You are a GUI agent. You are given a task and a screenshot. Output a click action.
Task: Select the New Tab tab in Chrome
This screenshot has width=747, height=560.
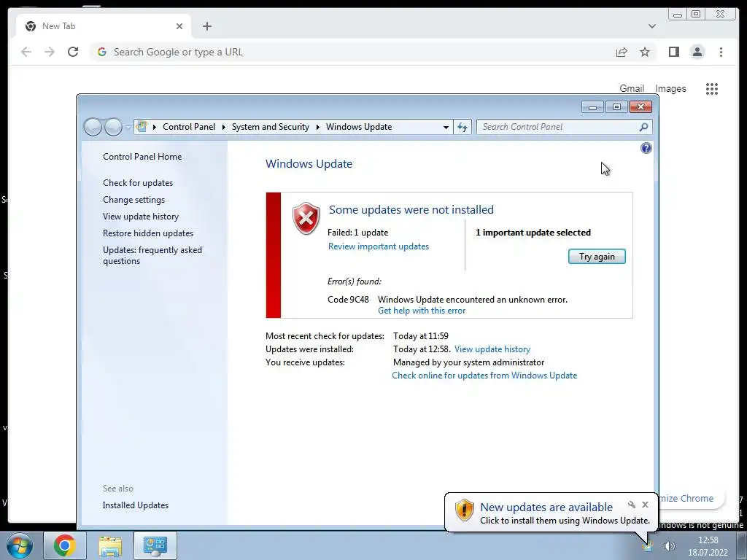coord(104,26)
